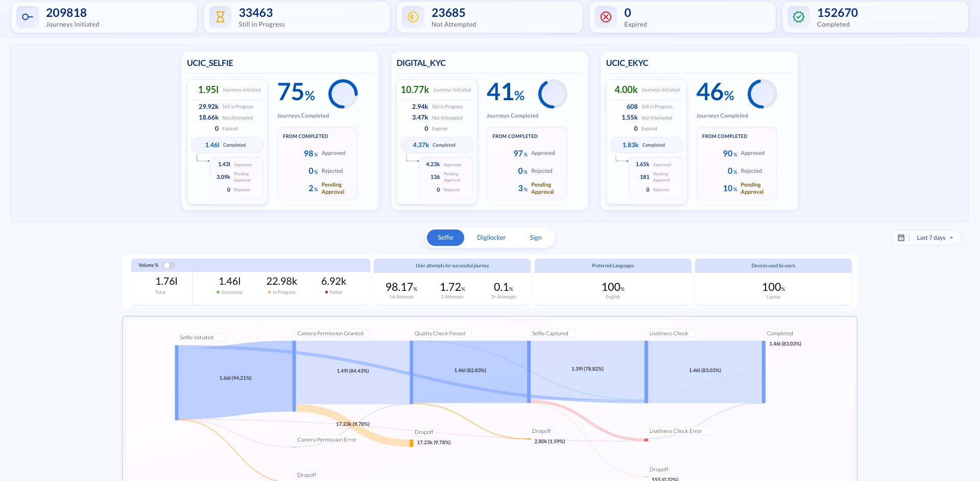This screenshot has width=980, height=481.
Task: Select the hourglass Still in Progress icon
Action: point(220,17)
